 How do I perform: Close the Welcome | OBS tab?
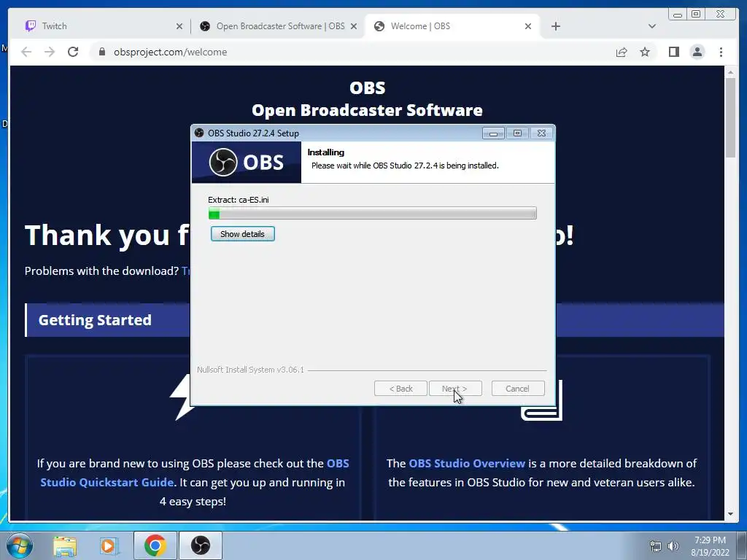tap(528, 27)
